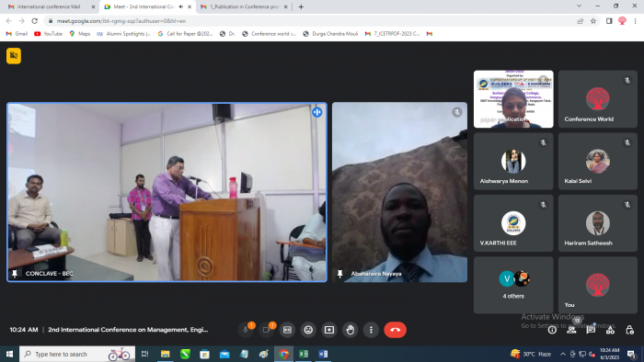This screenshot has width=644, height=362.
Task: Show hidden icons chevron in system tray
Action: coord(563,354)
